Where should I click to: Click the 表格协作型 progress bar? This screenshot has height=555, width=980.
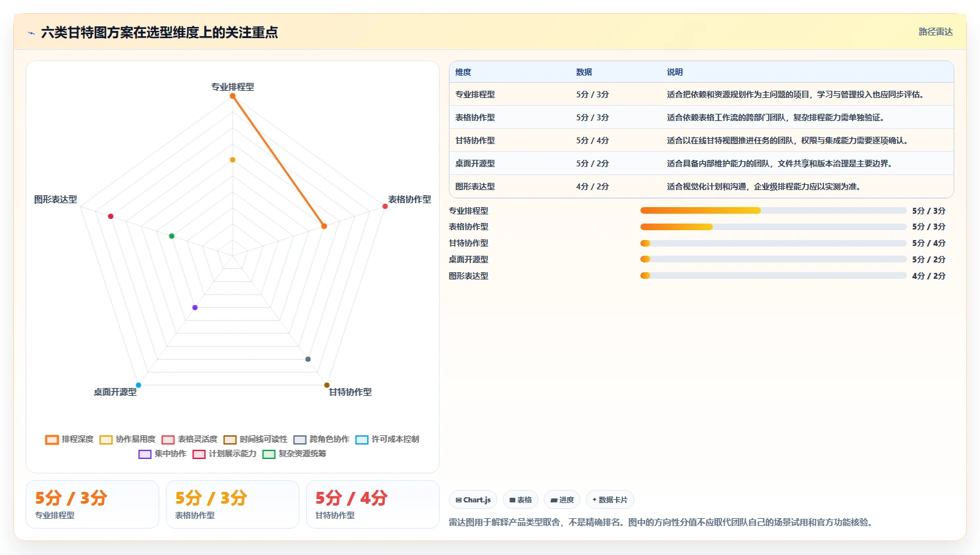point(773,227)
